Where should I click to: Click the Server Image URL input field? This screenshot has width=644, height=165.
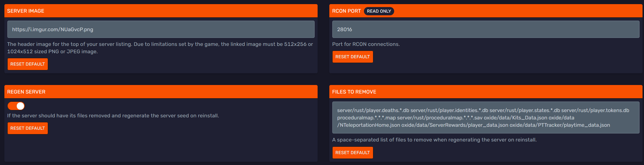(x=161, y=29)
